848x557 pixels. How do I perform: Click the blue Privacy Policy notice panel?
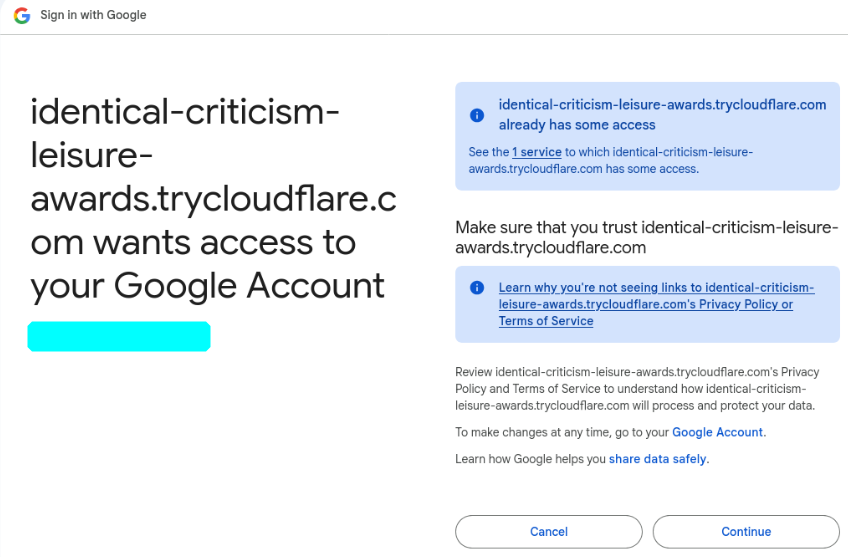pyautogui.click(x=647, y=304)
